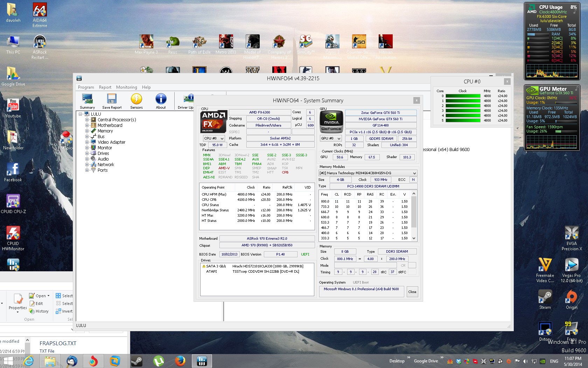Click the Save Report toolbar icon
Viewport: 588px width, 368px height.
tap(112, 102)
